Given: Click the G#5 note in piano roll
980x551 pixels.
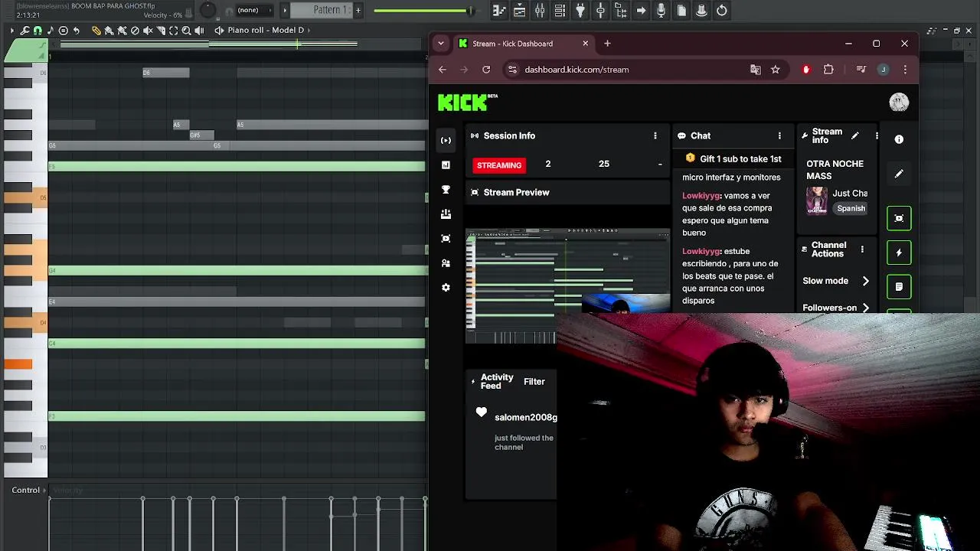Looking at the screenshot, I should click(x=201, y=135).
